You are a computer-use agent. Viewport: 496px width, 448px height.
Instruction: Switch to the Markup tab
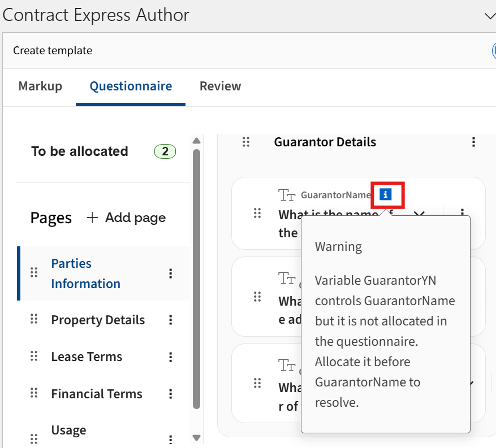40,86
